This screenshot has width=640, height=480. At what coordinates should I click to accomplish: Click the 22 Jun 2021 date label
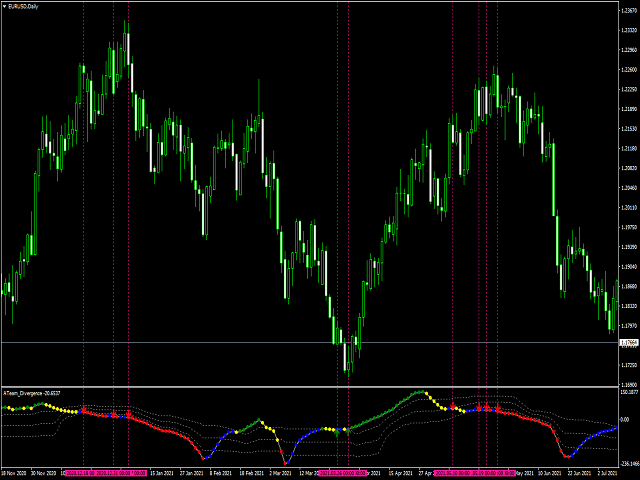coord(580,473)
